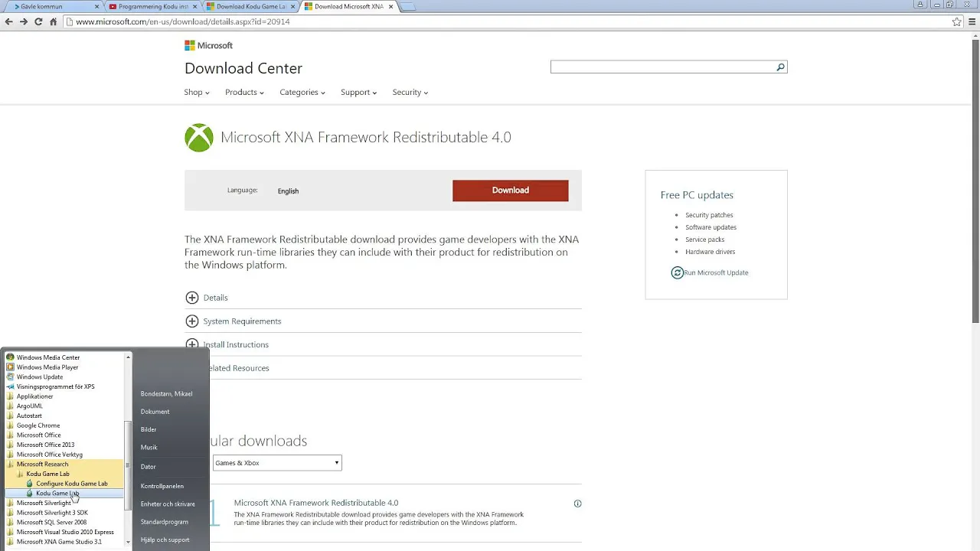Go to the browser Home page
Viewport: 980px width, 551px height.
click(x=53, y=21)
